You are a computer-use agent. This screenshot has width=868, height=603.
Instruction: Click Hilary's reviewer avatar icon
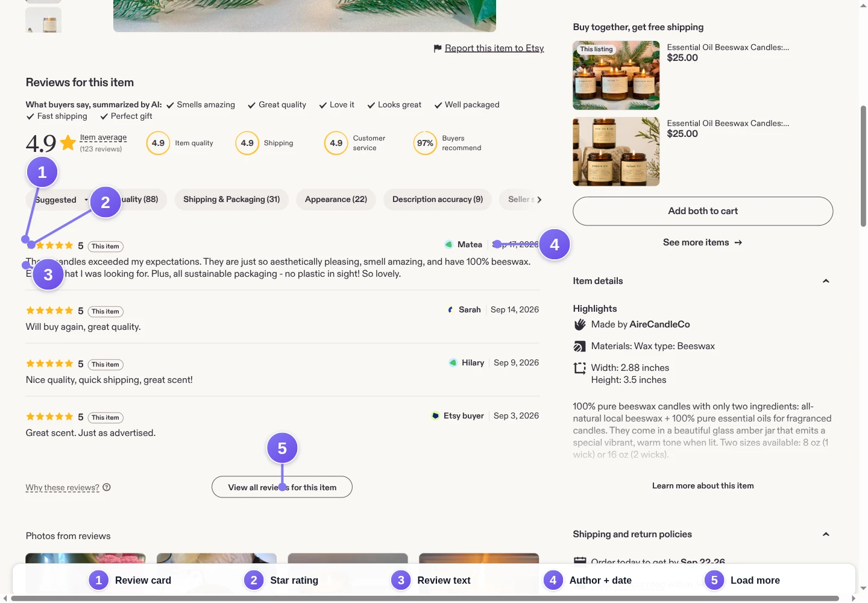coord(453,362)
